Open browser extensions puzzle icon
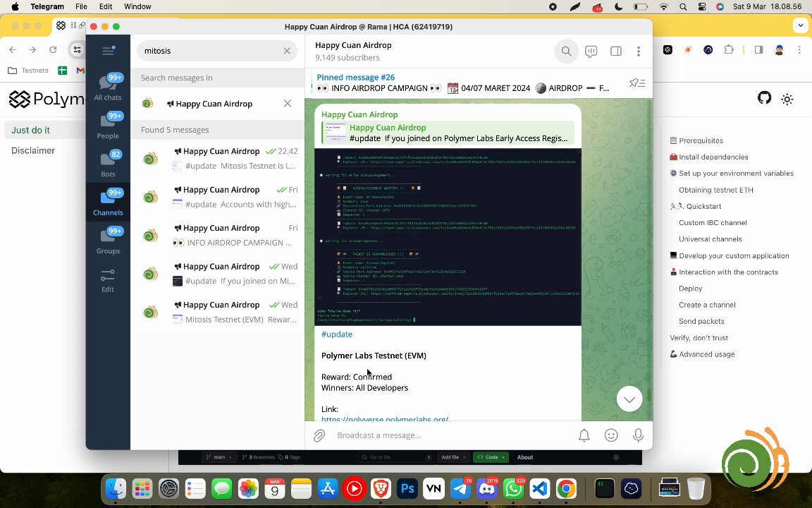812x508 pixels. point(729,50)
